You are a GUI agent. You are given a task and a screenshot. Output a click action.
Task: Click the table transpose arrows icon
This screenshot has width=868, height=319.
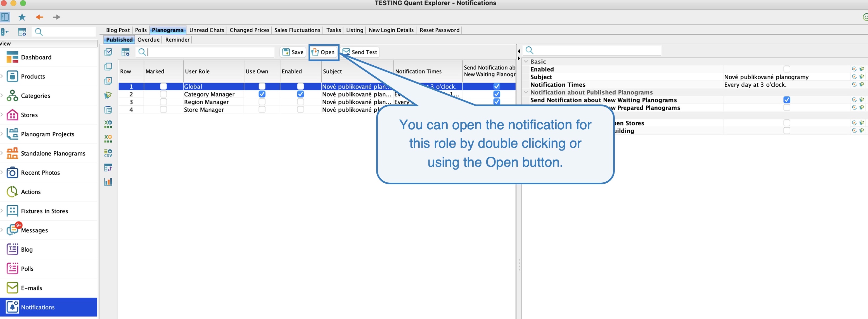click(108, 167)
